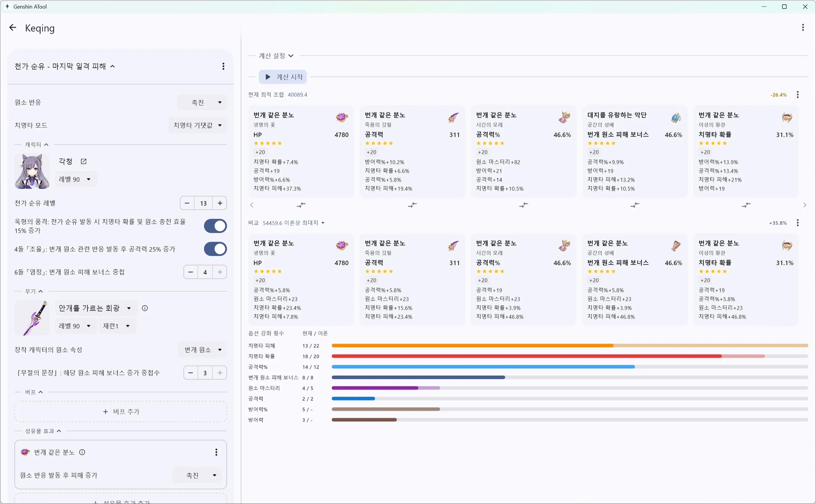The height and width of the screenshot is (504, 816).
Task: Open the character 레벨 90 dropdown
Action: [x=76, y=179]
